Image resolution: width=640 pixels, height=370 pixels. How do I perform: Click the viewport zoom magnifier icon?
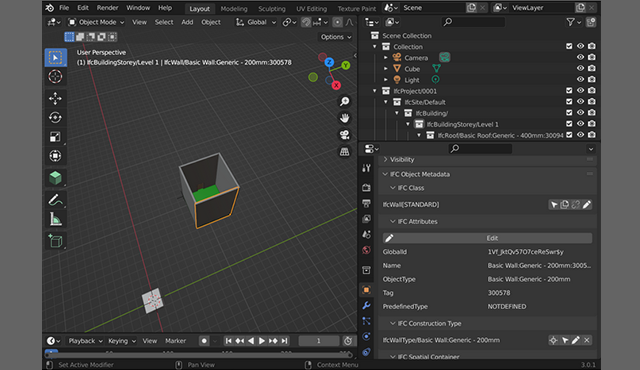pos(344,101)
